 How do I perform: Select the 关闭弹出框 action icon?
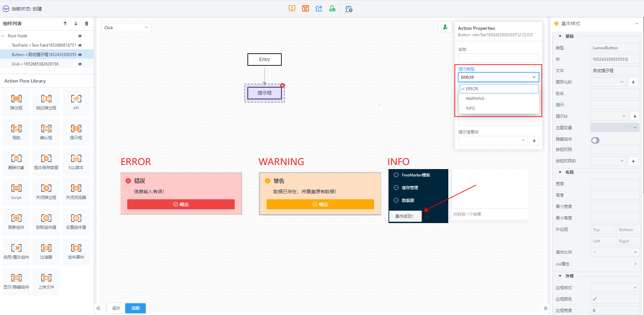pos(46,188)
